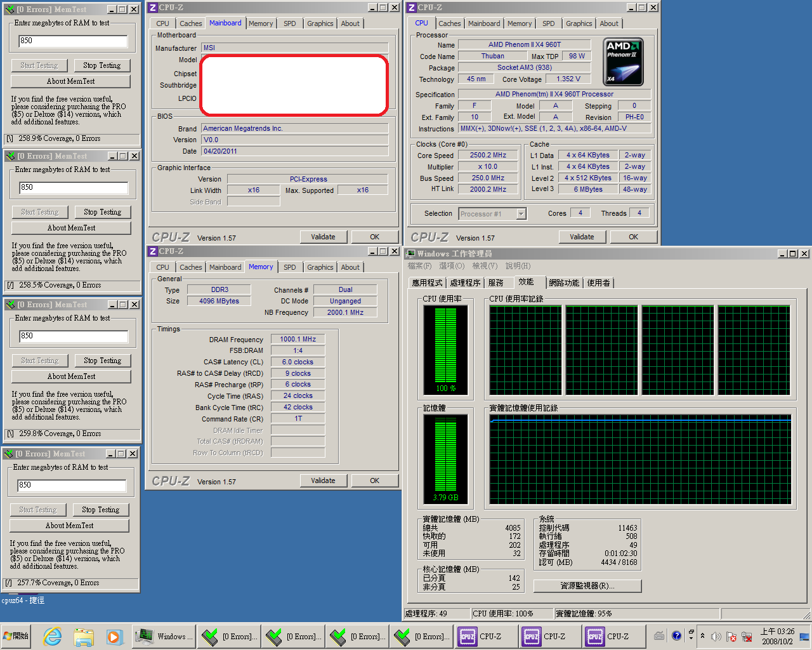Image resolution: width=812 pixels, height=650 pixels.
Task: Switch to the 使用者 tab in Task Manager
Action: 598,283
